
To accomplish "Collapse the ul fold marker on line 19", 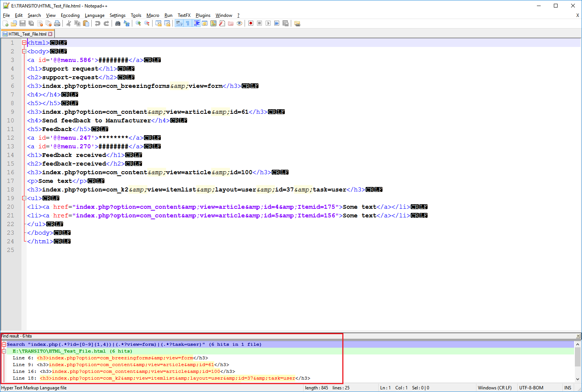I will click(x=24, y=198).
